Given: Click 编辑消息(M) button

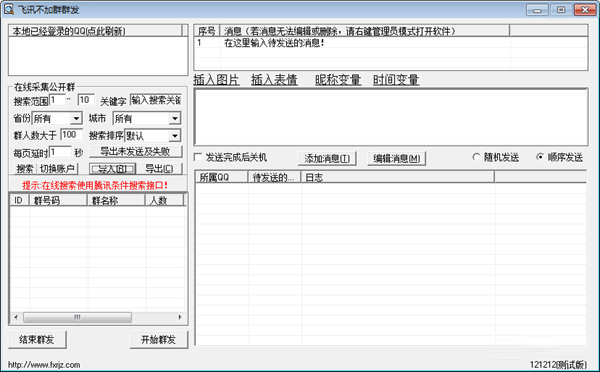Looking at the screenshot, I should click(x=397, y=158).
